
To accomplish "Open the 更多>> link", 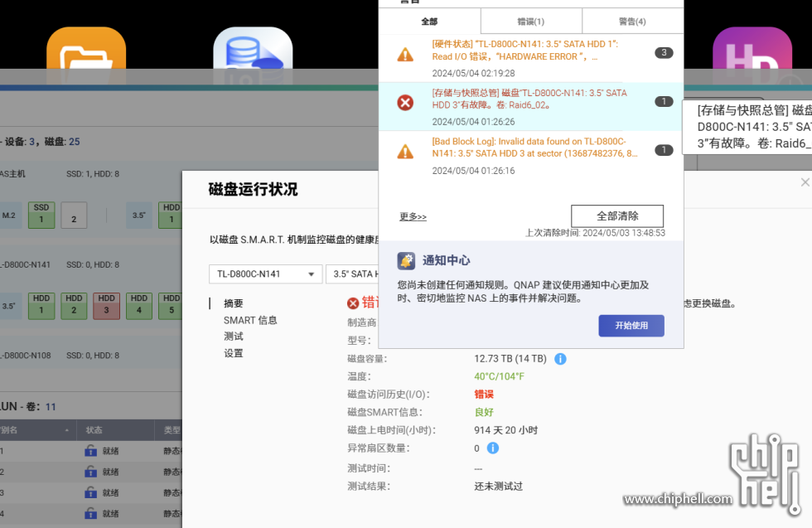I will [x=413, y=216].
